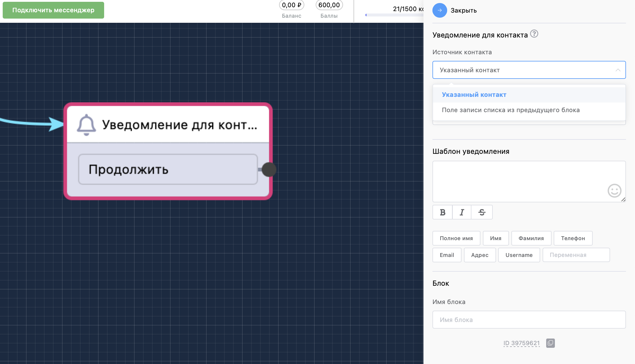Viewport: 635px width, 364px height.
Task: Collapse the Источник контакта dropdown
Action: (x=618, y=70)
